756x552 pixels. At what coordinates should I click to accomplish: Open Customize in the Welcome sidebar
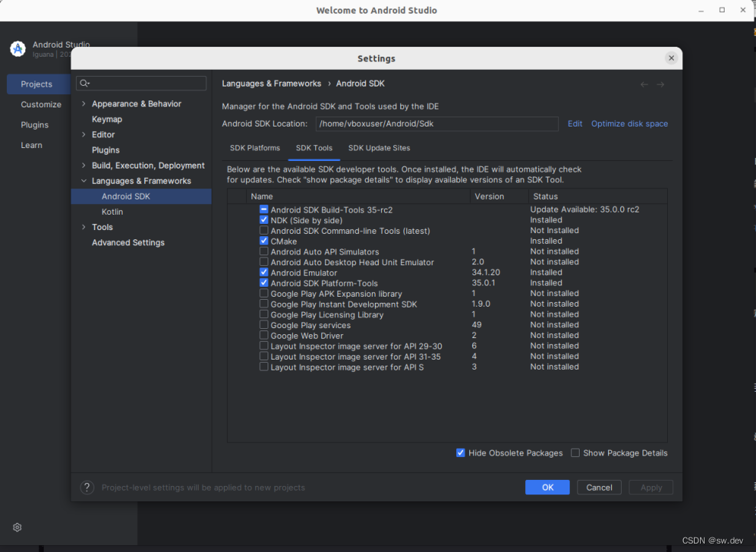pyautogui.click(x=41, y=104)
